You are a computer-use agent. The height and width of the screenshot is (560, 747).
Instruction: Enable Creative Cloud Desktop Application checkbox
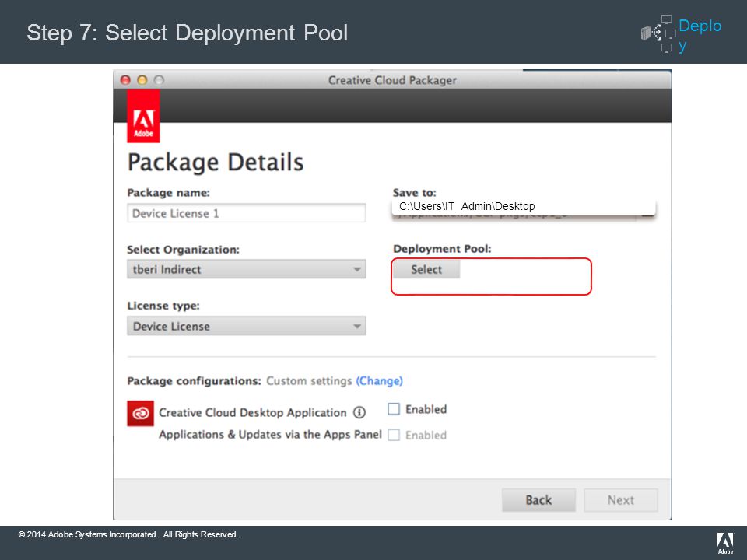(394, 409)
